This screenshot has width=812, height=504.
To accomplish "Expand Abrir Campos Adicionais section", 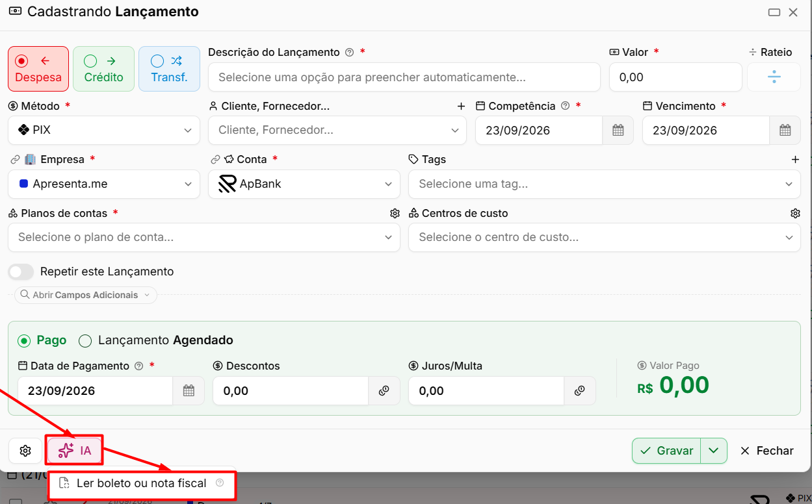I will (x=86, y=295).
